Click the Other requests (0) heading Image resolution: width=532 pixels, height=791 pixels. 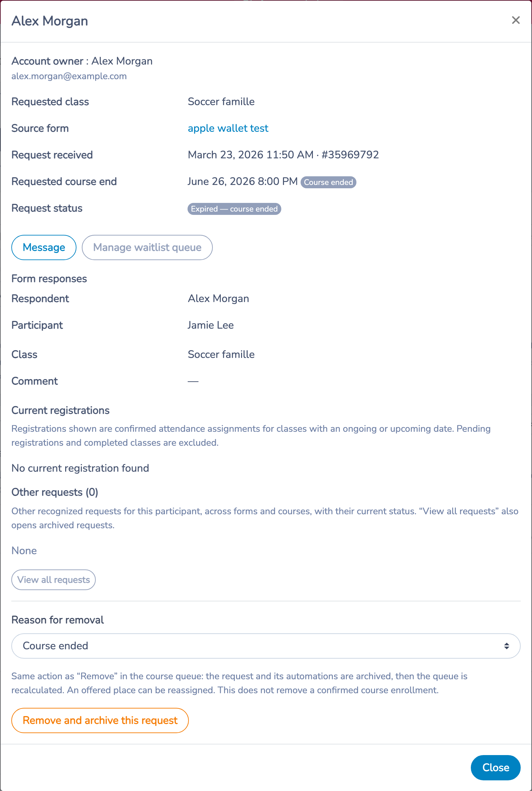(x=55, y=492)
